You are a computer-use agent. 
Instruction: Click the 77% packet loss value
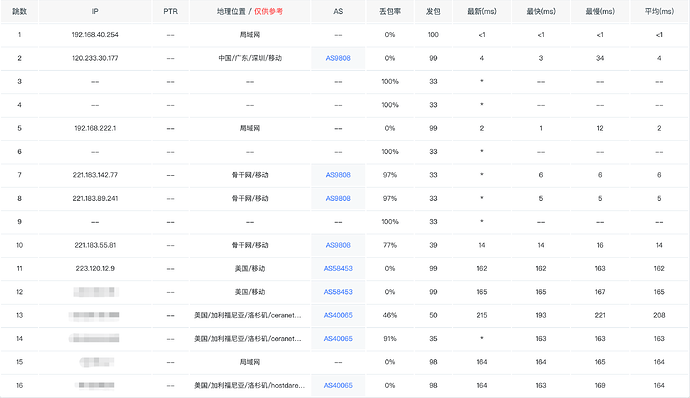click(x=390, y=245)
